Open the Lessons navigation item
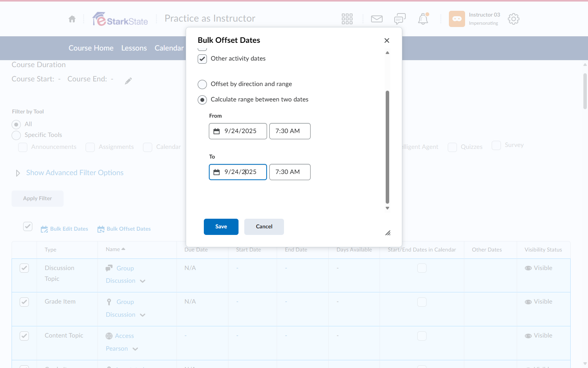The image size is (588, 368). pos(134,48)
